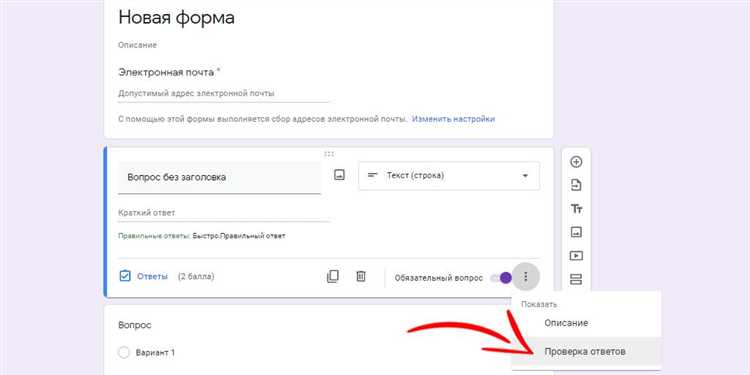Toggle the Обязательный вопрос switch

[501, 277]
